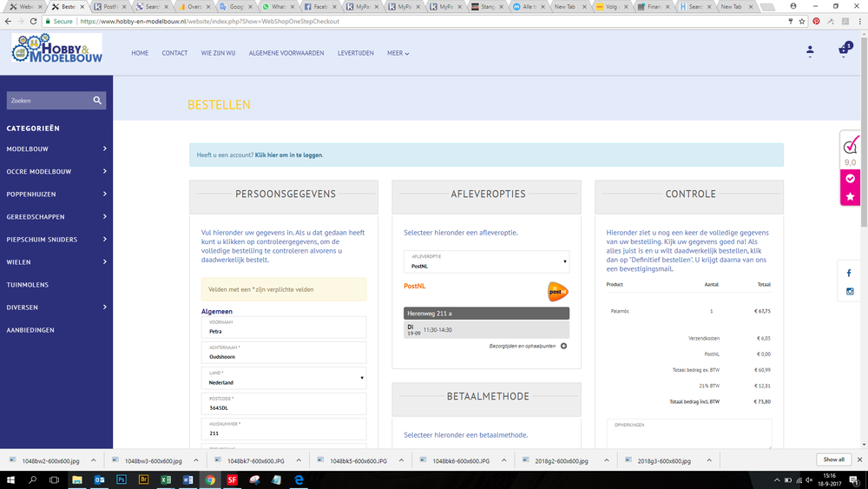This screenshot has width=868, height=489.
Task: Select delivery slot Di 19-09 11:30-14:30
Action: click(486, 329)
